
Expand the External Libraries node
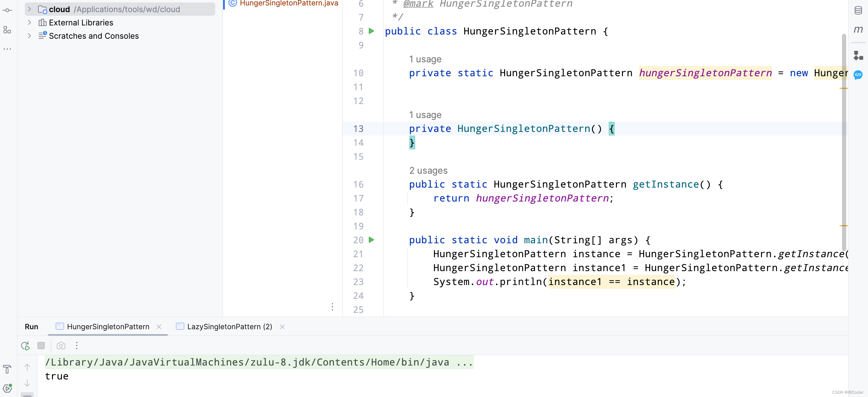pos(29,23)
